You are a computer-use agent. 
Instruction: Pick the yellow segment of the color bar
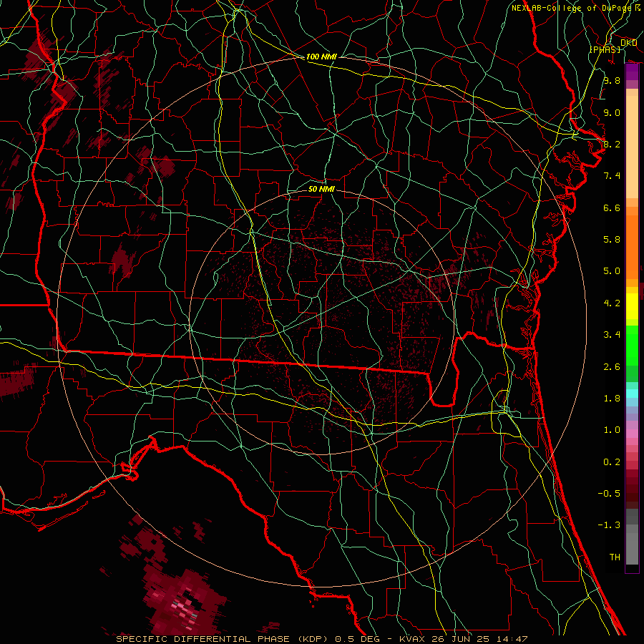pyautogui.click(x=632, y=306)
